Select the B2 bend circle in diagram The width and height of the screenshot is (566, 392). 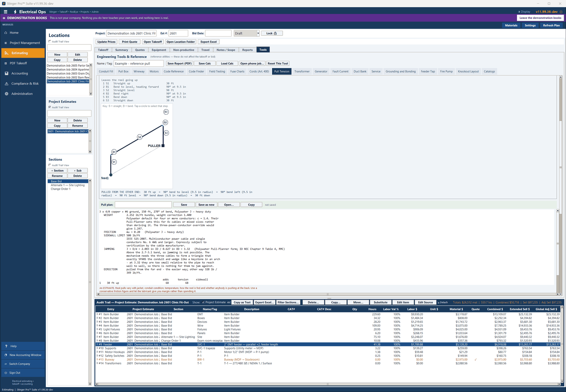click(165, 122)
